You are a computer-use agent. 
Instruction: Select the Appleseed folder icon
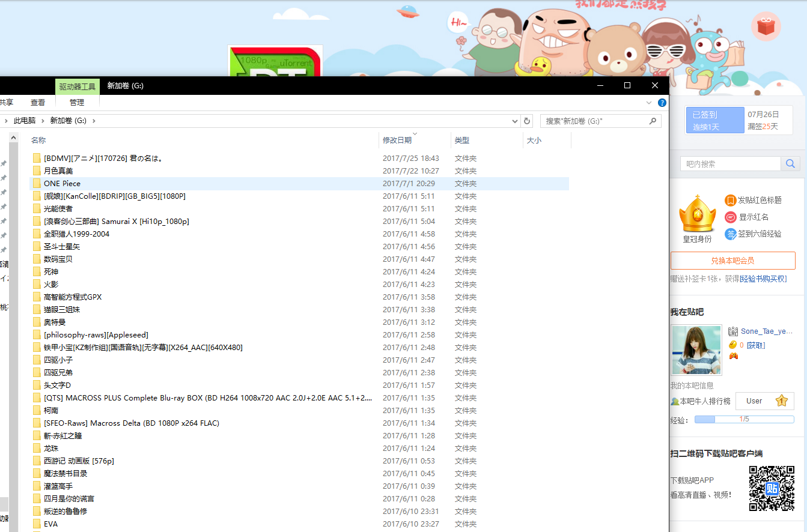coord(37,335)
